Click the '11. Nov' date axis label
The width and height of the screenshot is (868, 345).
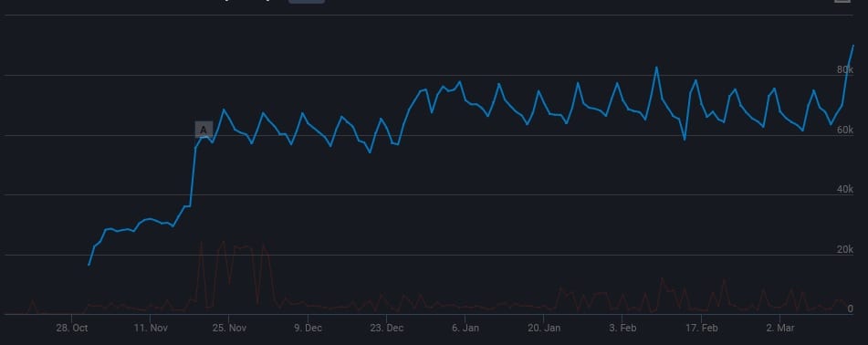pyautogui.click(x=152, y=328)
